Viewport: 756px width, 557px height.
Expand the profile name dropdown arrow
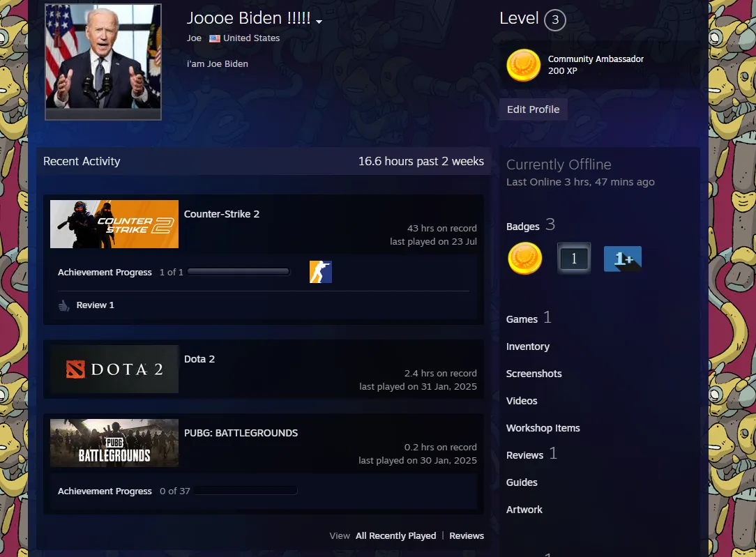click(319, 22)
